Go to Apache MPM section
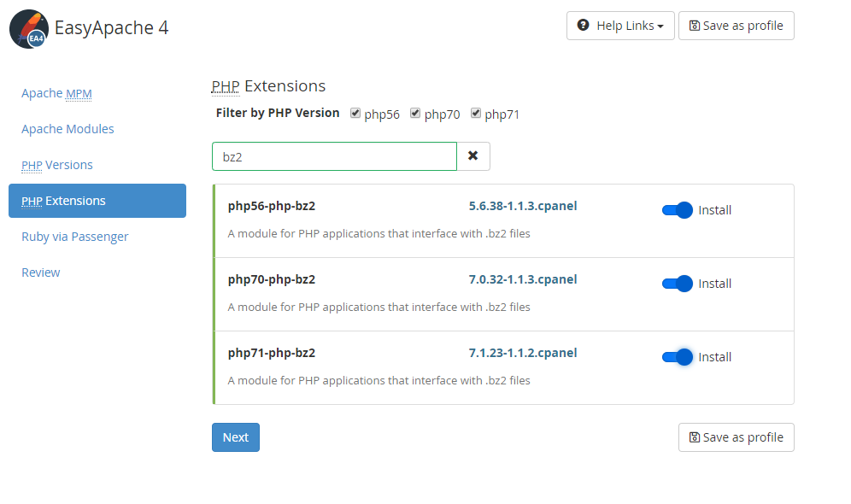 56,93
